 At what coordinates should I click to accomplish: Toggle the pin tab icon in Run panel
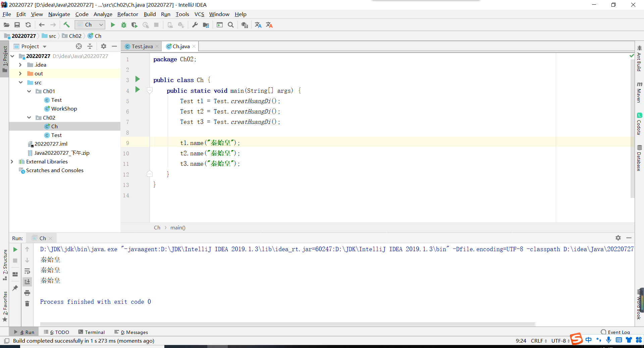point(15,288)
